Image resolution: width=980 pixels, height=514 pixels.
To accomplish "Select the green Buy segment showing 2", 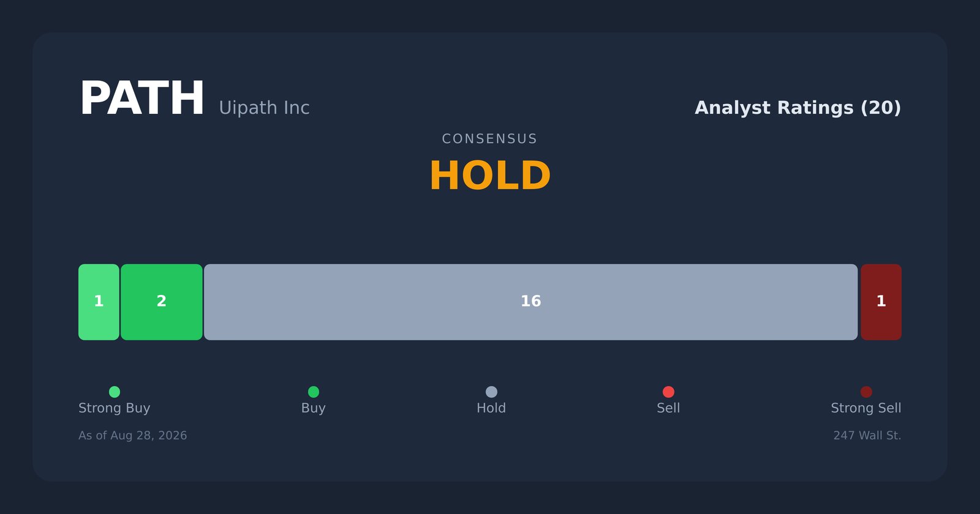I will point(162,302).
